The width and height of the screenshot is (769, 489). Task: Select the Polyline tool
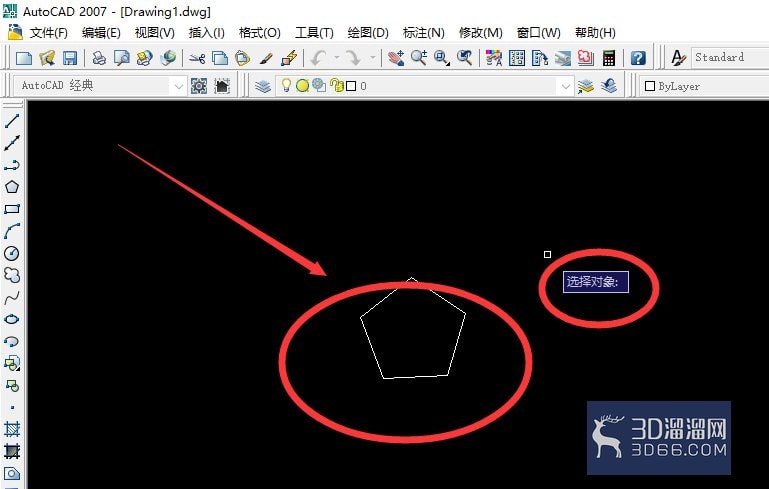click(x=12, y=165)
